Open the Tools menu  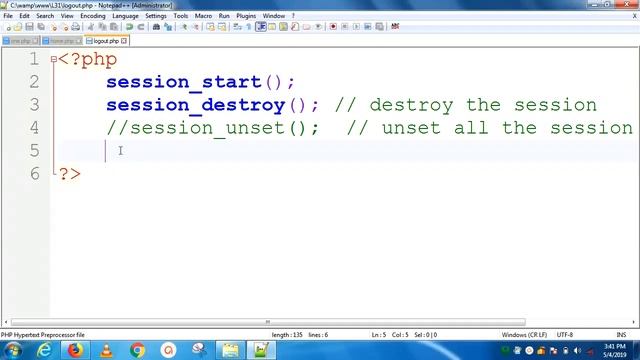[x=181, y=16]
